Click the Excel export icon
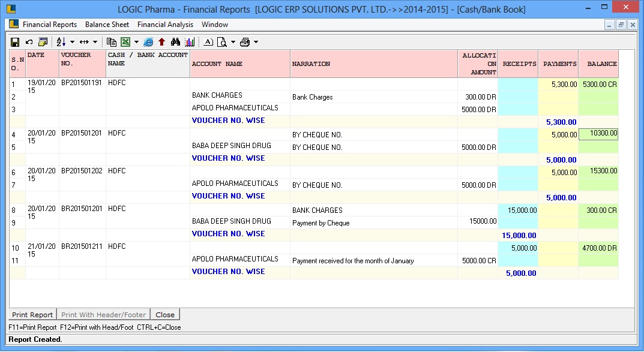The height and width of the screenshot is (352, 644). [125, 42]
